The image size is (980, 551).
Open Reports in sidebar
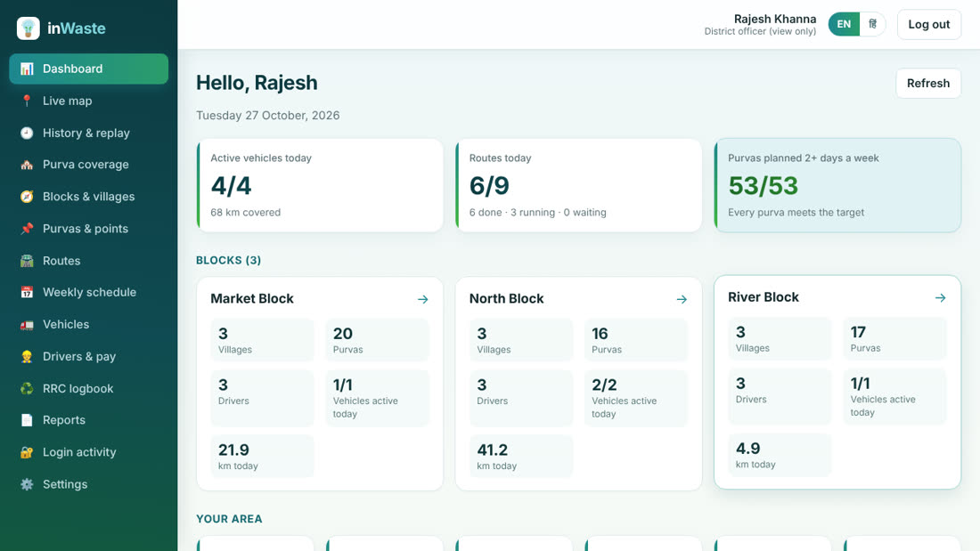tap(89, 420)
